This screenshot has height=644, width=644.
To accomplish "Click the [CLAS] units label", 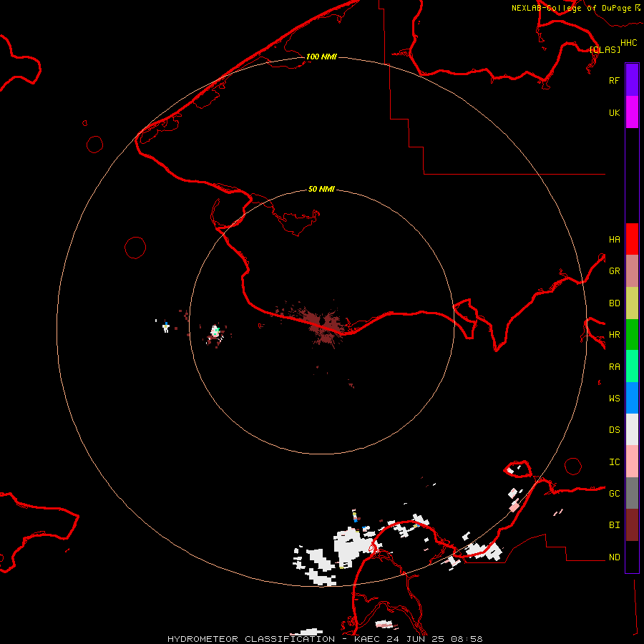I will tap(605, 49).
